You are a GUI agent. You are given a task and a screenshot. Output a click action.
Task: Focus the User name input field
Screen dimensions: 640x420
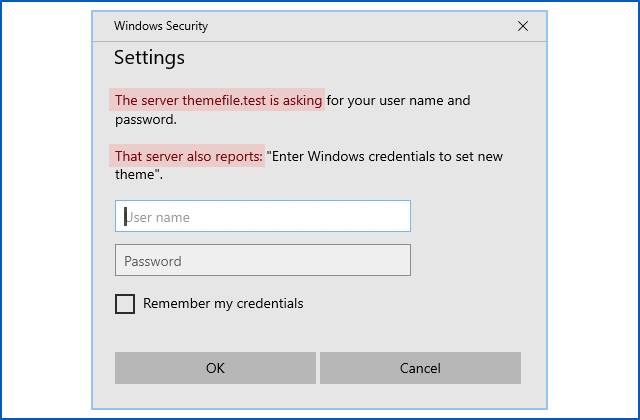(262, 216)
